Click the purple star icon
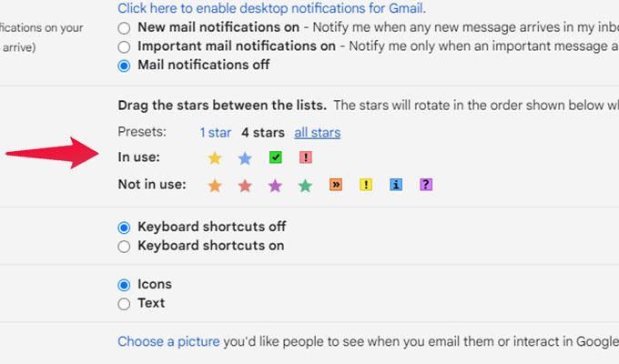This screenshot has height=364, width=619. (275, 185)
